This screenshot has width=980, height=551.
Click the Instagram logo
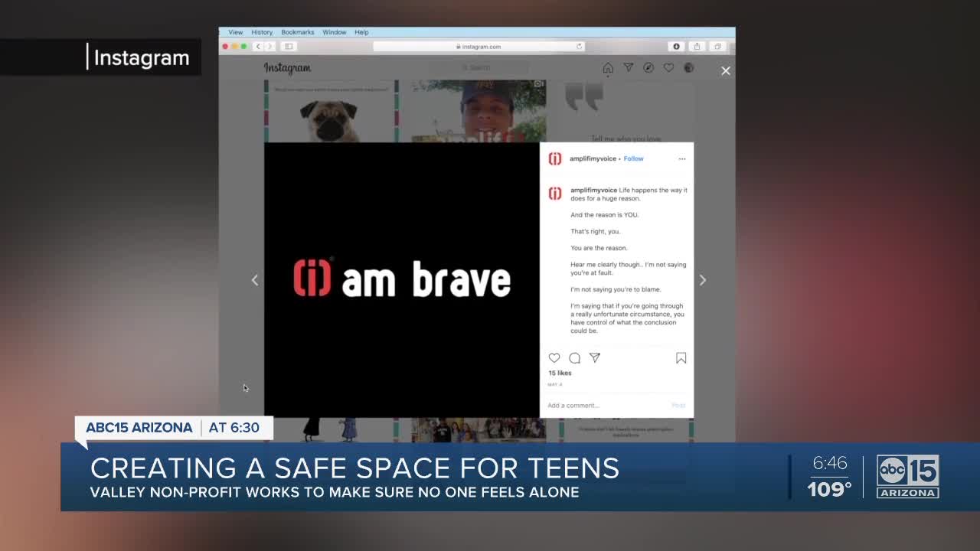pyautogui.click(x=287, y=68)
